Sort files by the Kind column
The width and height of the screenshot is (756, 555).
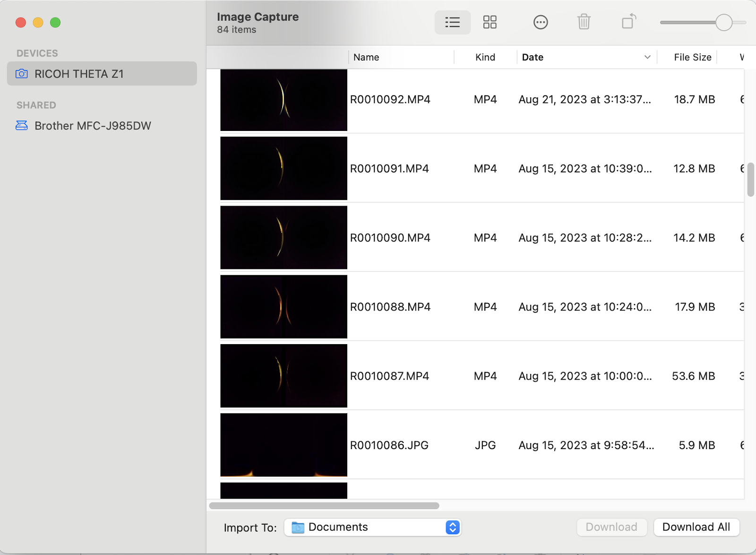485,57
